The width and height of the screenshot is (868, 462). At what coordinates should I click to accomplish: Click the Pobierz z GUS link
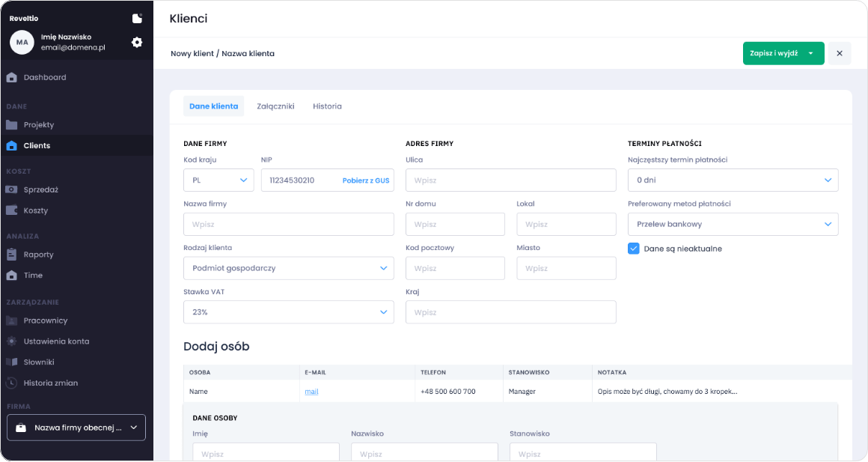coord(366,180)
